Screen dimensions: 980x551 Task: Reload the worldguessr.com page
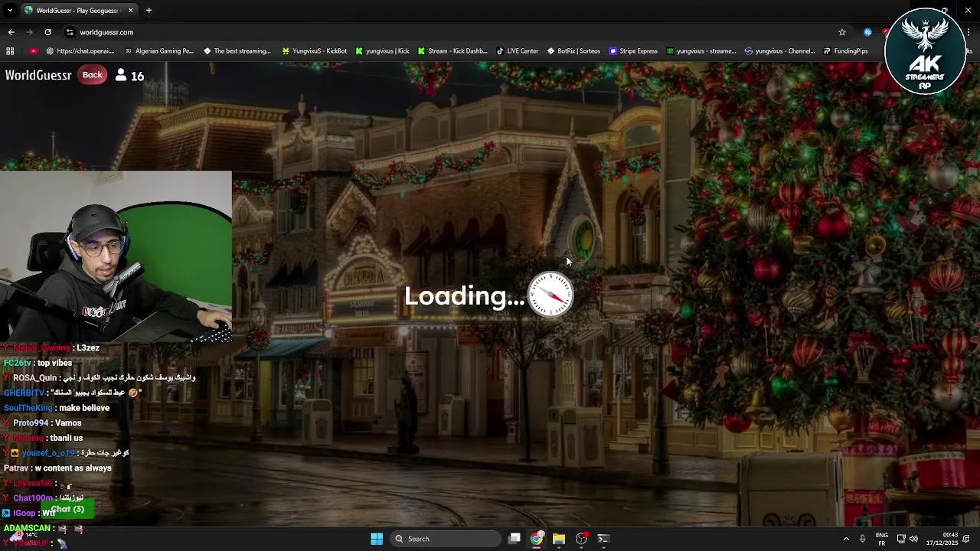point(47,32)
